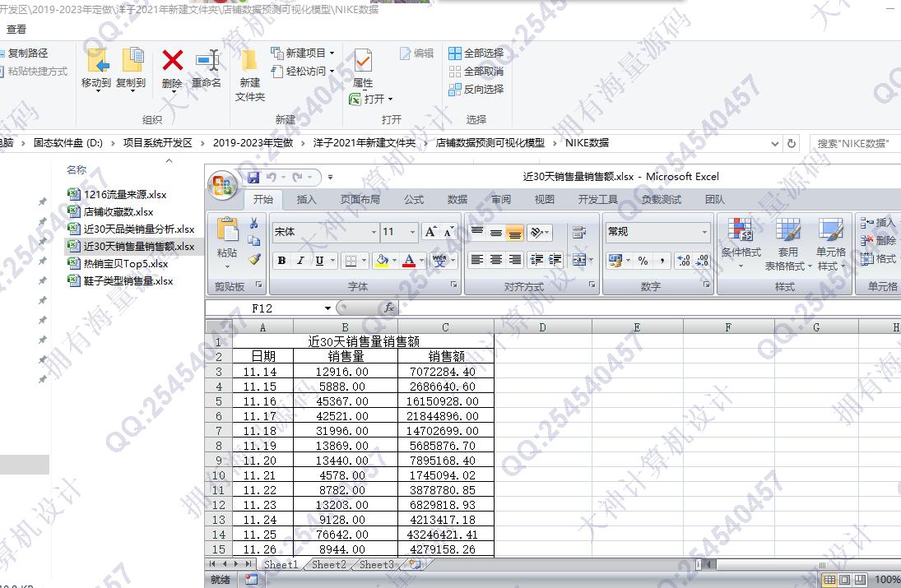Increase font size with large A icon
Image resolution: width=901 pixels, height=588 pixels.
430,231
